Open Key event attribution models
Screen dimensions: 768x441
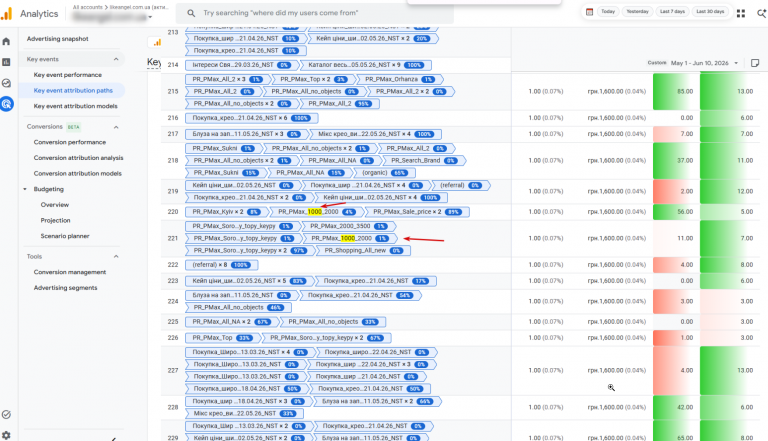pyautogui.click(x=75, y=106)
